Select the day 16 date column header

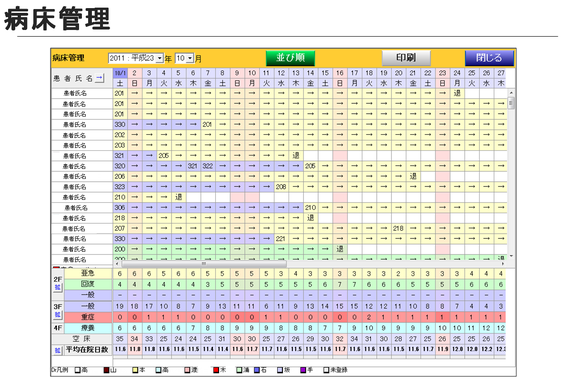coord(339,73)
